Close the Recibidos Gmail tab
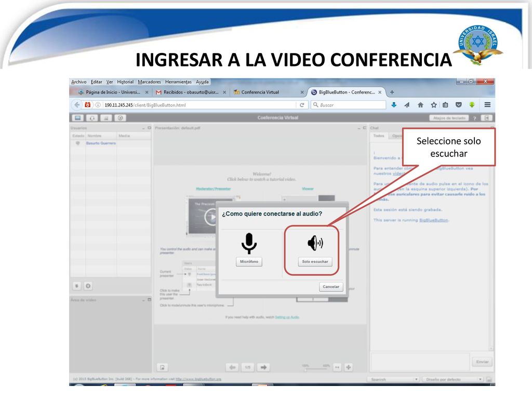Screen dimensions: 532x399 click(x=224, y=92)
